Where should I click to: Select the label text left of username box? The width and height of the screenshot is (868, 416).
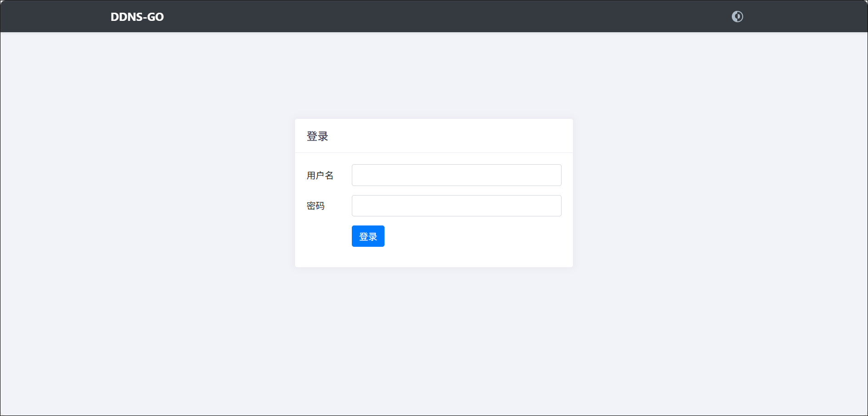(320, 176)
